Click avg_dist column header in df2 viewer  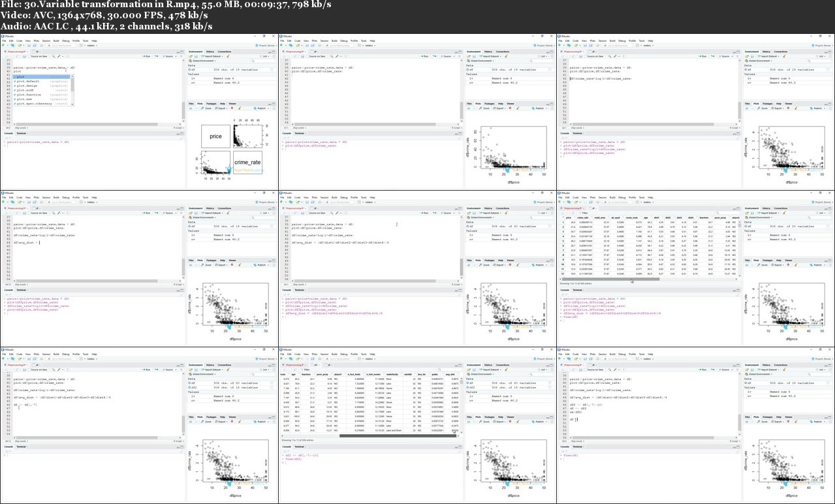click(450, 375)
